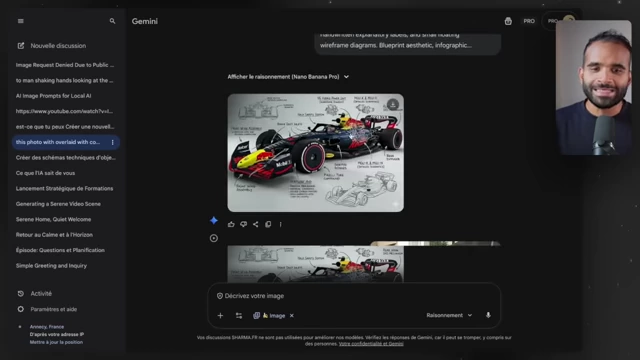Click the PRO badge in header
This screenshot has width=640, height=360.
tap(529, 21)
